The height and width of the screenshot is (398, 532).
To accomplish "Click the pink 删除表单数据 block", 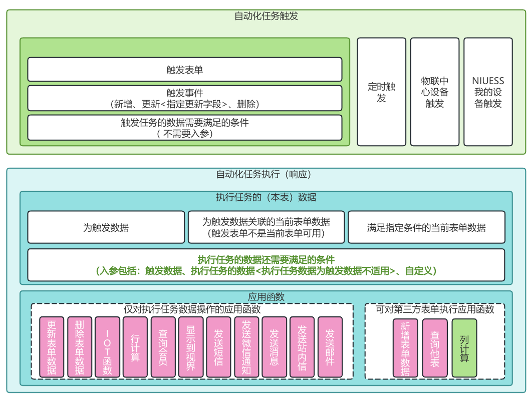I will [80, 347].
